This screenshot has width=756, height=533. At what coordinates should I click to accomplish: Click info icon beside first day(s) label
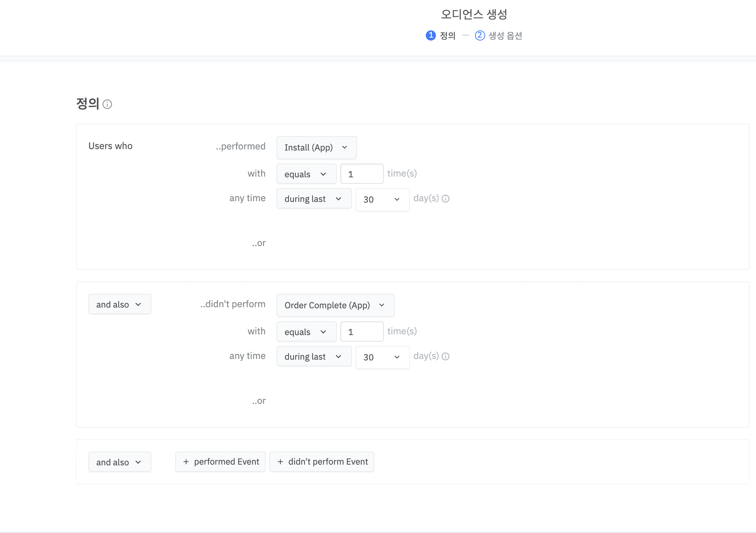tap(446, 199)
